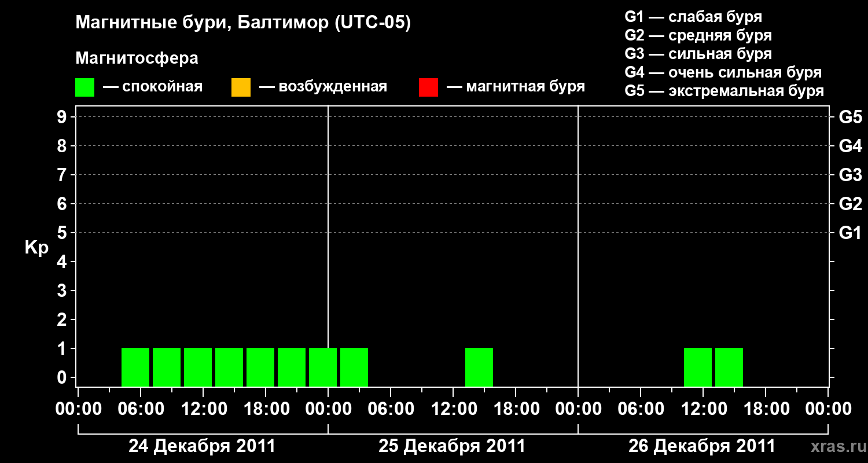Click the 'Kp' axis label
The image size is (868, 463).
click(36, 248)
